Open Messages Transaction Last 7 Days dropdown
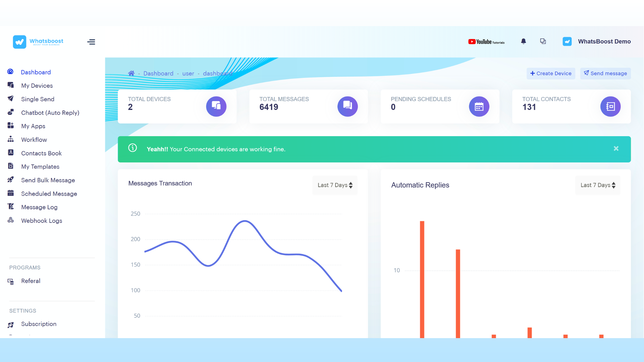The image size is (644, 362). pos(335,185)
